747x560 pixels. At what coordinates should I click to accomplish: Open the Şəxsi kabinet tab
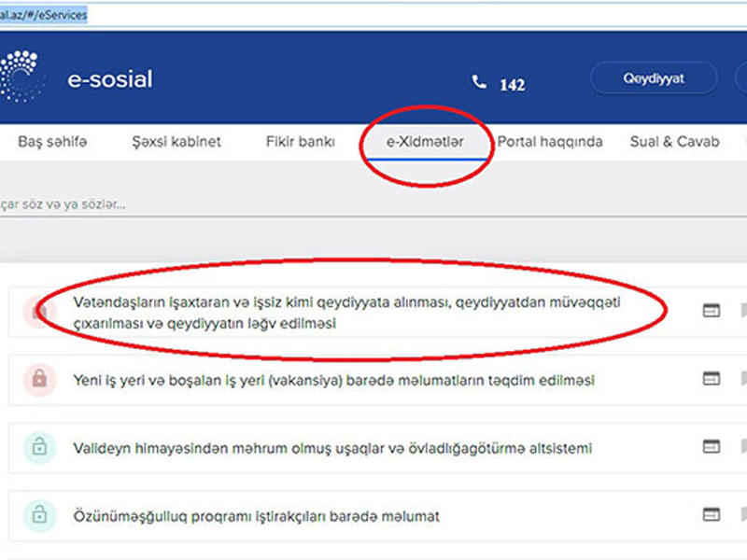(x=176, y=142)
